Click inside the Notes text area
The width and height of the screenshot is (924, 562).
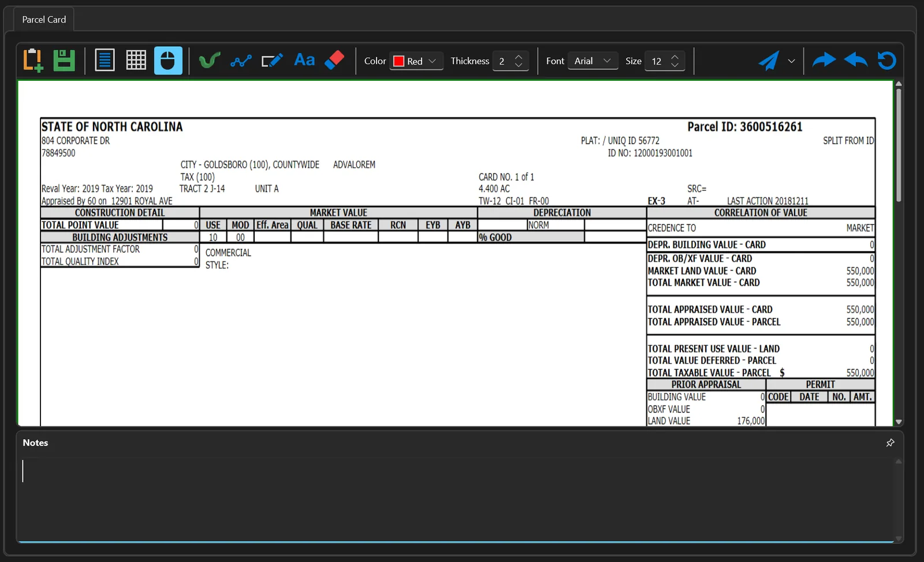tap(455, 499)
